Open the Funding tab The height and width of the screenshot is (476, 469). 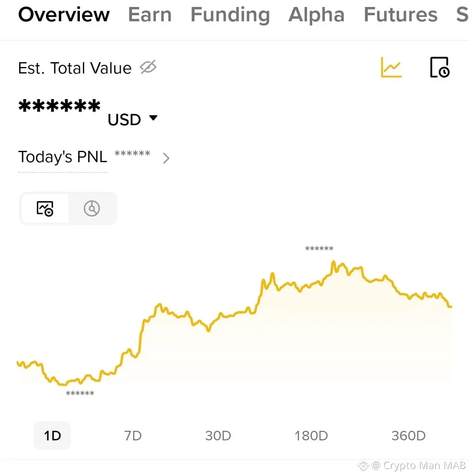pyautogui.click(x=230, y=15)
